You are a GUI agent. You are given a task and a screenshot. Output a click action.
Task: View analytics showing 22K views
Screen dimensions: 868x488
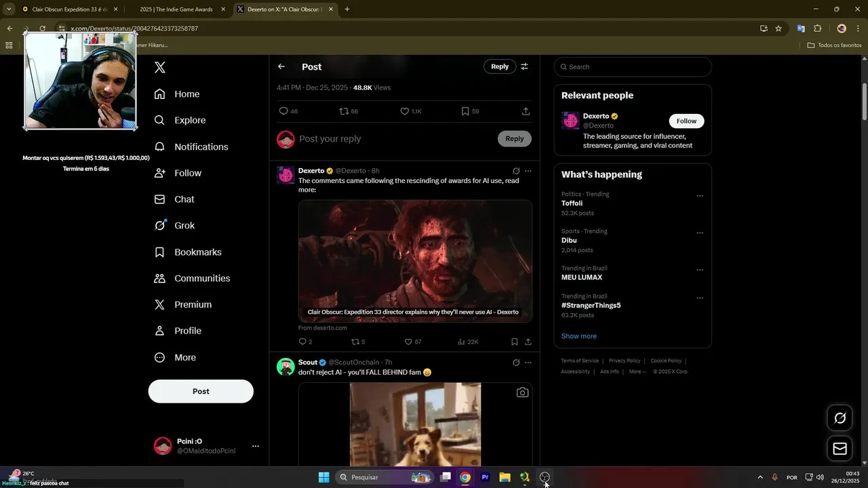(468, 342)
